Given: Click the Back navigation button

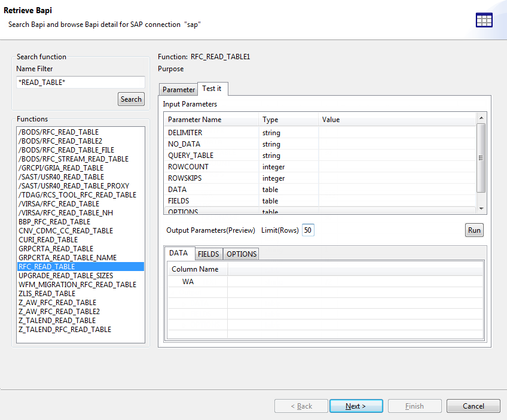Looking at the screenshot, I should coord(301,406).
